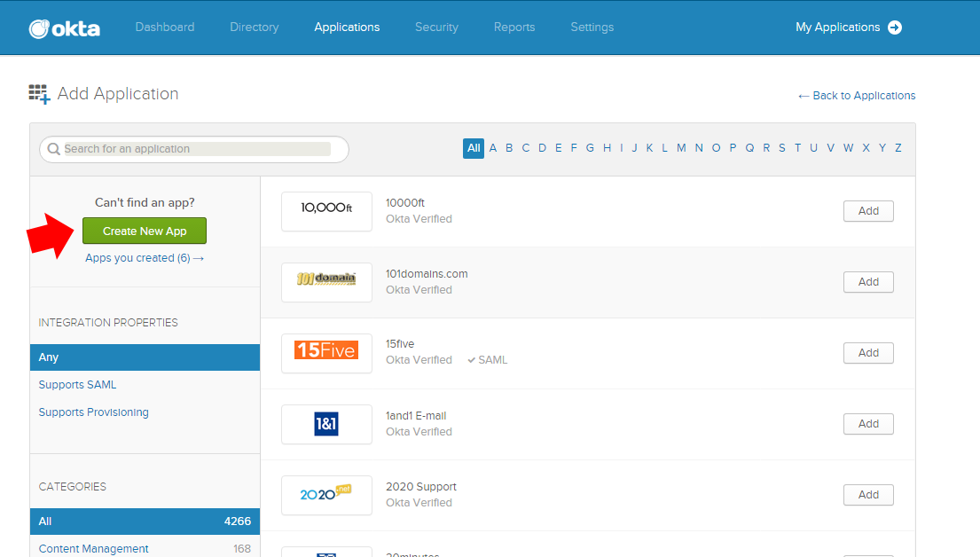Filter apps by letter M
This screenshot has height=557, width=980.
click(681, 148)
